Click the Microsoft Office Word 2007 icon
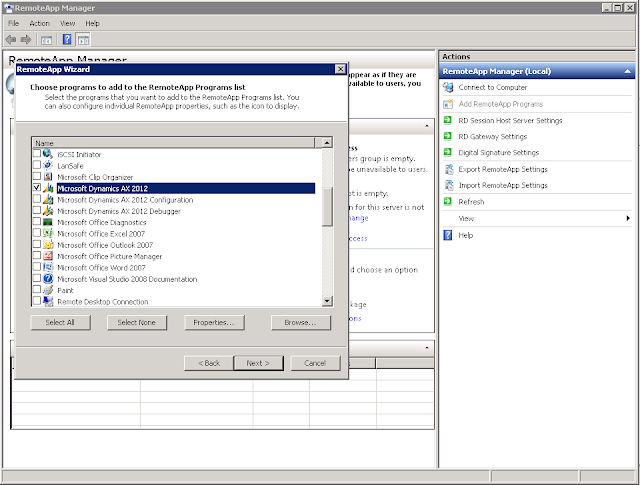 click(x=48, y=267)
